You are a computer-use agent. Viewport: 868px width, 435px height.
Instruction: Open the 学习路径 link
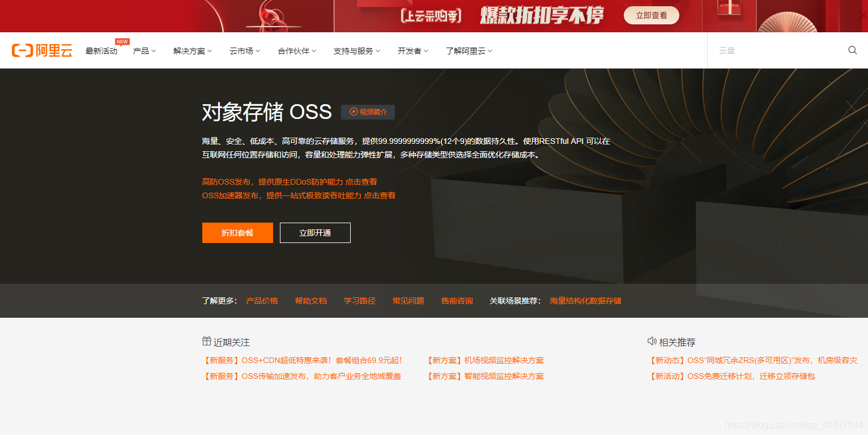coord(359,301)
